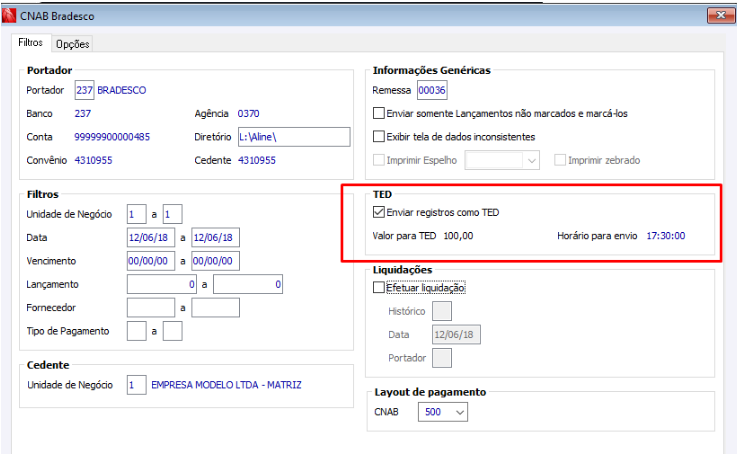Click the ending Fornecedor field

[x=215, y=308]
